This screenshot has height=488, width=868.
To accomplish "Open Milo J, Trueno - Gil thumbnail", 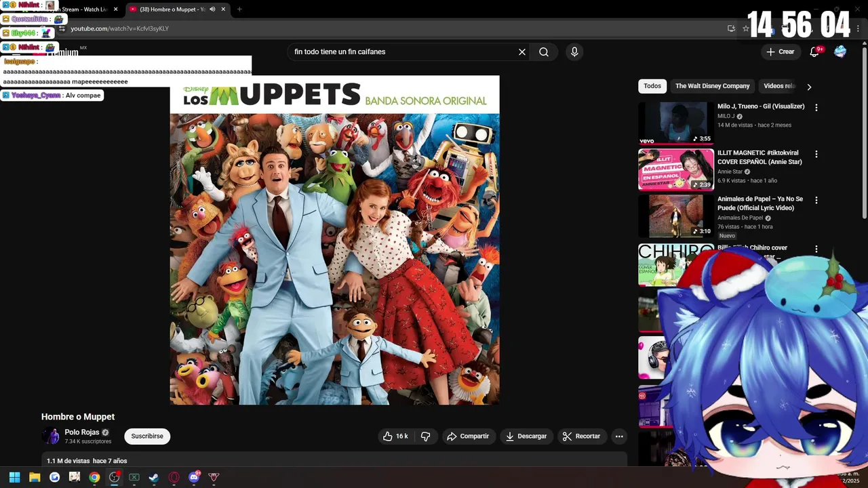I will point(676,123).
